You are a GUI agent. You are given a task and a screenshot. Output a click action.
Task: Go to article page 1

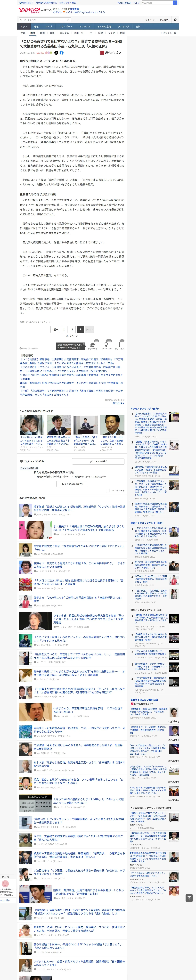(x=64, y=329)
